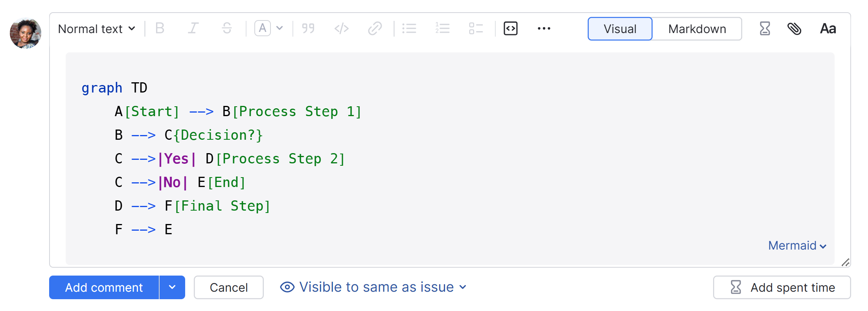
Task: Switch to the Markdown editing tab
Action: click(x=697, y=29)
